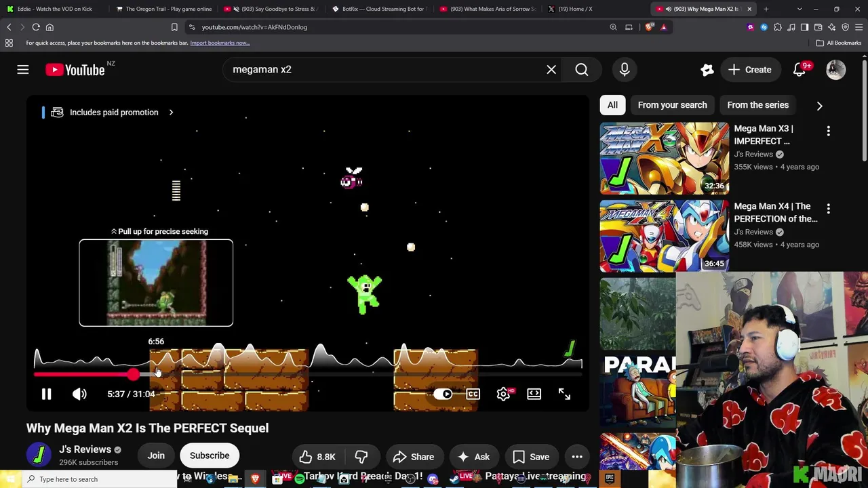Image resolution: width=868 pixels, height=488 pixels.
Task: Toggle the autoplay switch in the player
Action: (443, 394)
